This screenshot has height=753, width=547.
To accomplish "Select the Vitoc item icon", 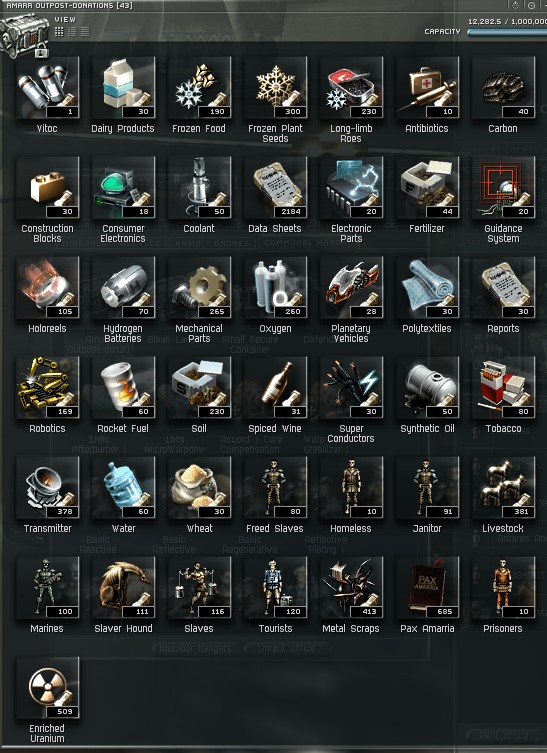I will pyautogui.click(x=47, y=88).
